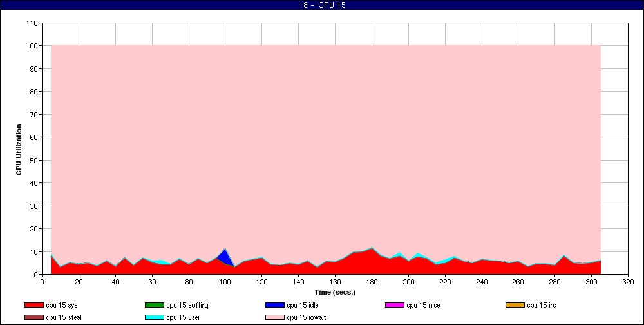This screenshot has width=644, height=325.
Task: Select the 'cpu 15 idle' legend label
Action: click(302, 305)
